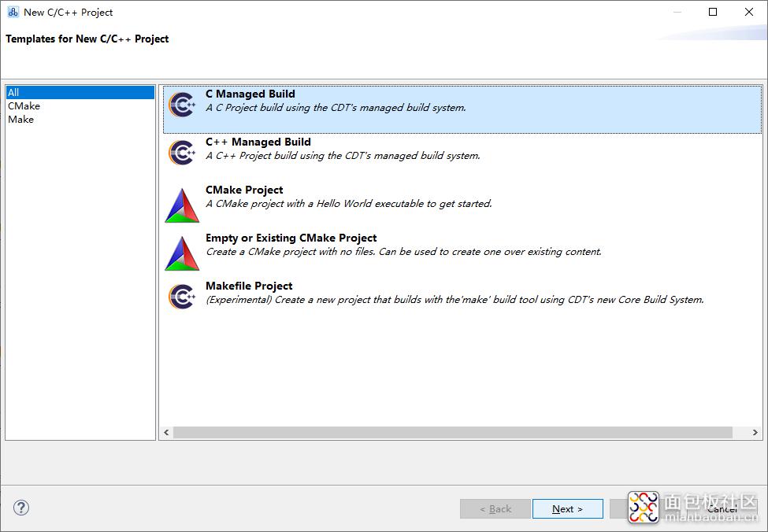Click the Next > button
Viewport: 768px width, 532px height.
tap(568, 509)
